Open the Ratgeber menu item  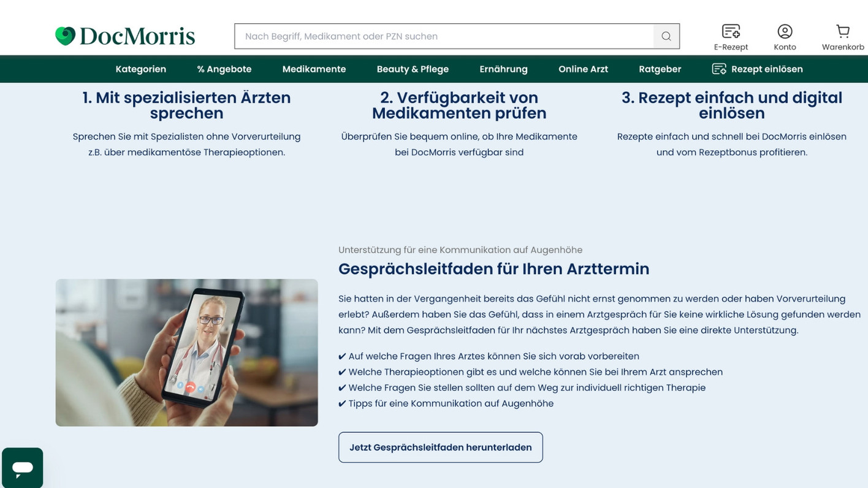click(x=660, y=69)
